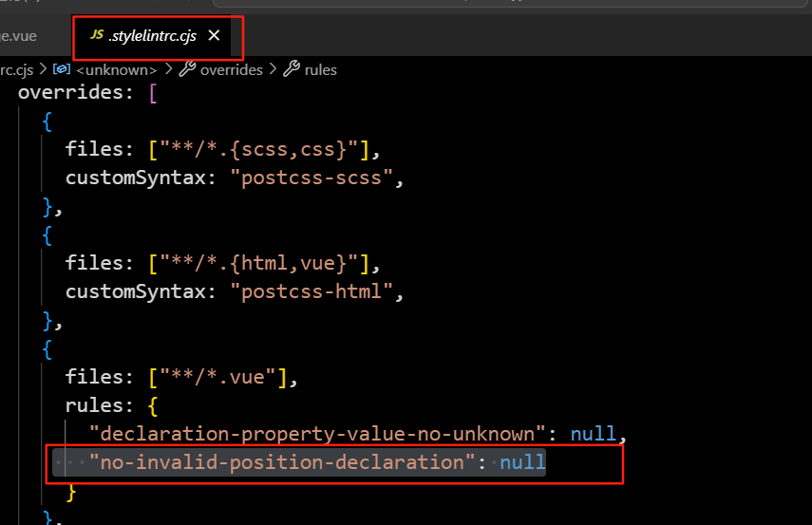Click the customSyntax key above postcss-scss

pos(141,178)
